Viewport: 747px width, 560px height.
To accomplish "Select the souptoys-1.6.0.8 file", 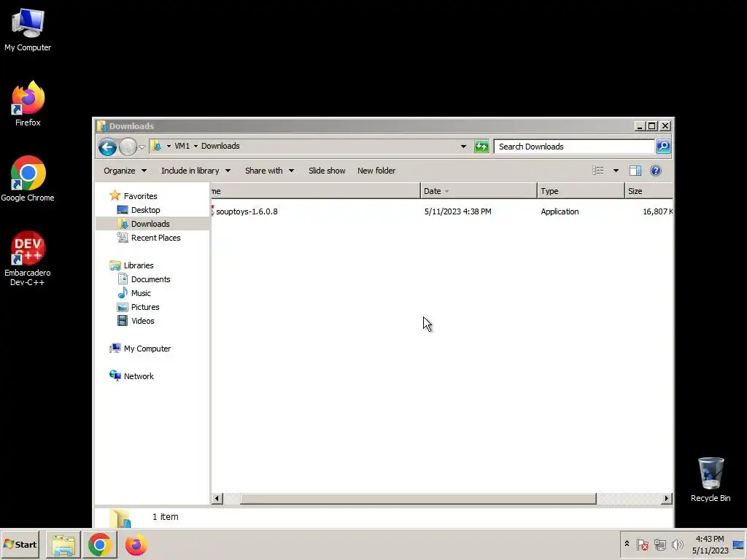I will point(247,211).
